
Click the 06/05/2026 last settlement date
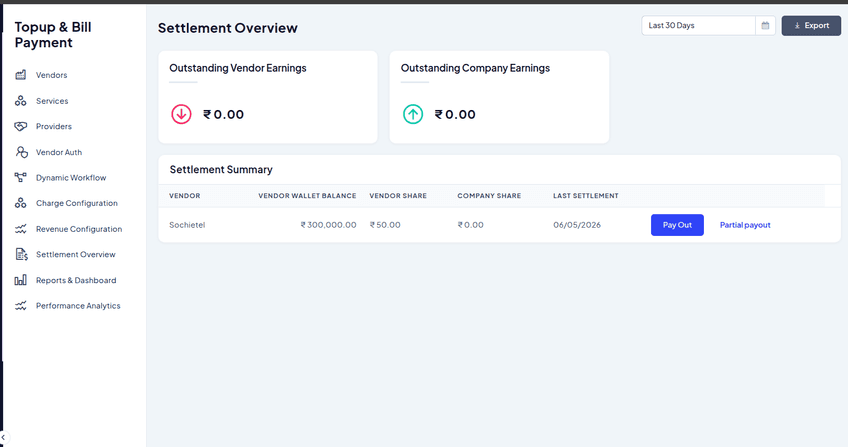577,225
